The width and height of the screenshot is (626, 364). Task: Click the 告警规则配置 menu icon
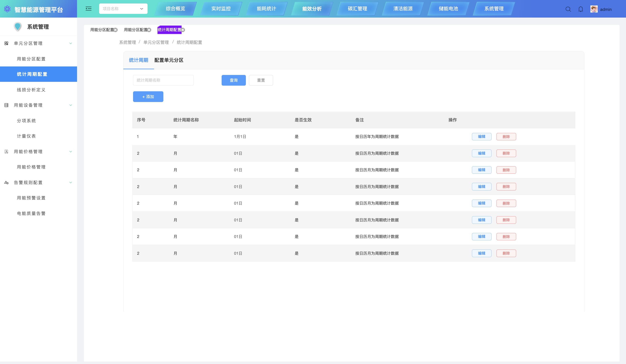coord(6,183)
